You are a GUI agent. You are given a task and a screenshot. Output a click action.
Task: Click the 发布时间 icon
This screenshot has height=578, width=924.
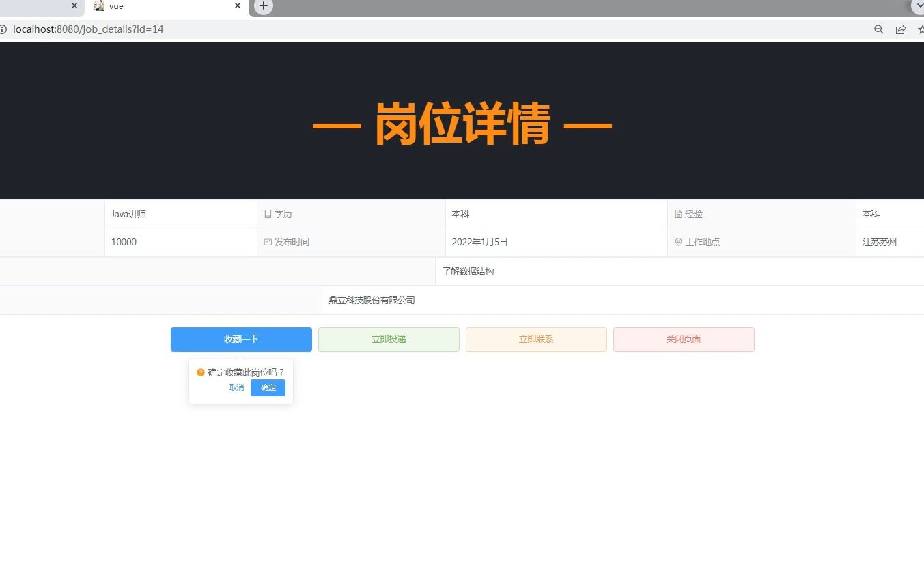[268, 242]
